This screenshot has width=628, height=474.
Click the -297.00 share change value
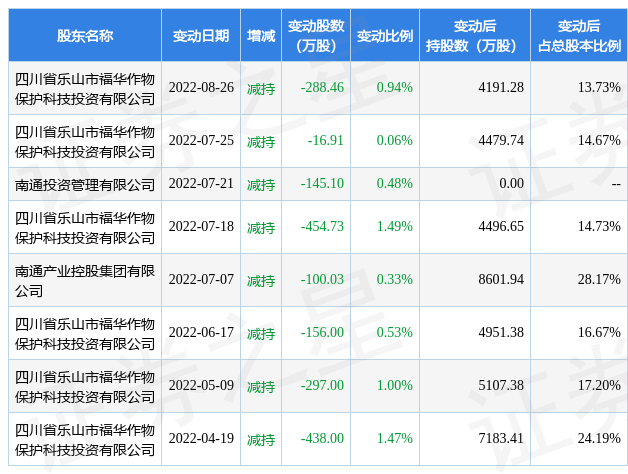point(322,385)
